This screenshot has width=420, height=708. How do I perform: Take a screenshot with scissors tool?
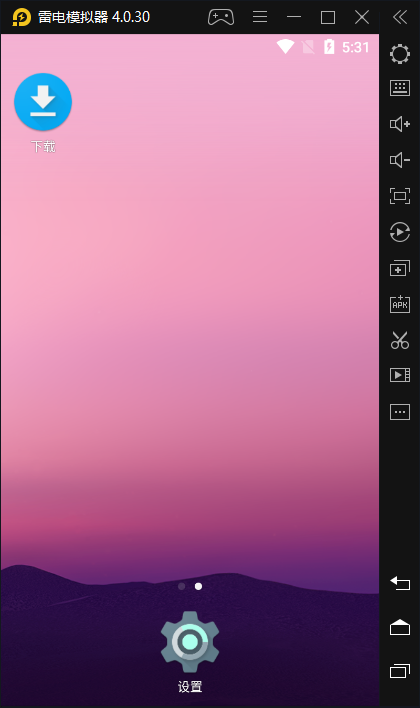400,340
